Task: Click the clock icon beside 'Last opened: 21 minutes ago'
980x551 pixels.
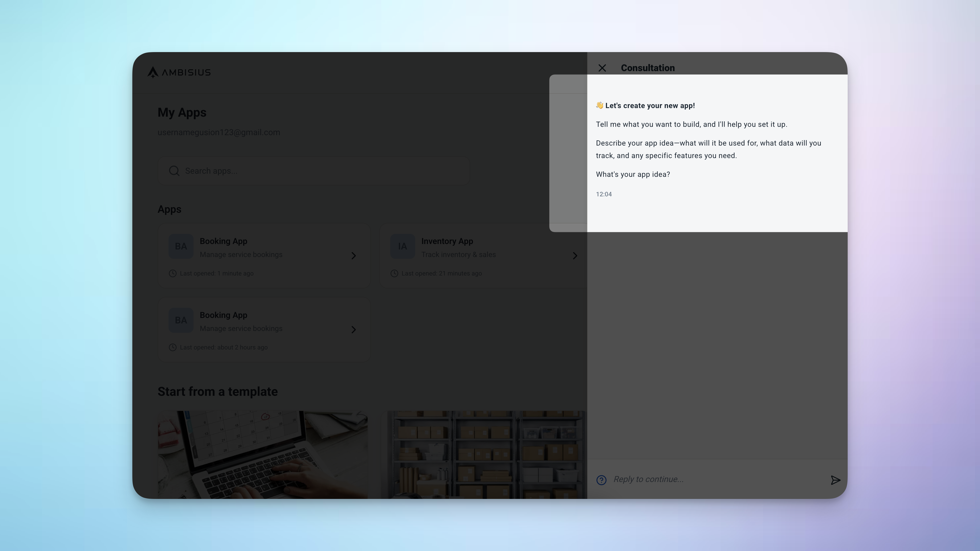Action: [x=394, y=273]
